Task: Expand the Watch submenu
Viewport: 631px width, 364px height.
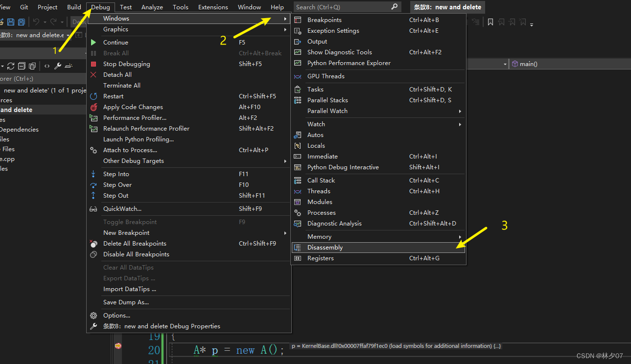Action: (x=378, y=124)
